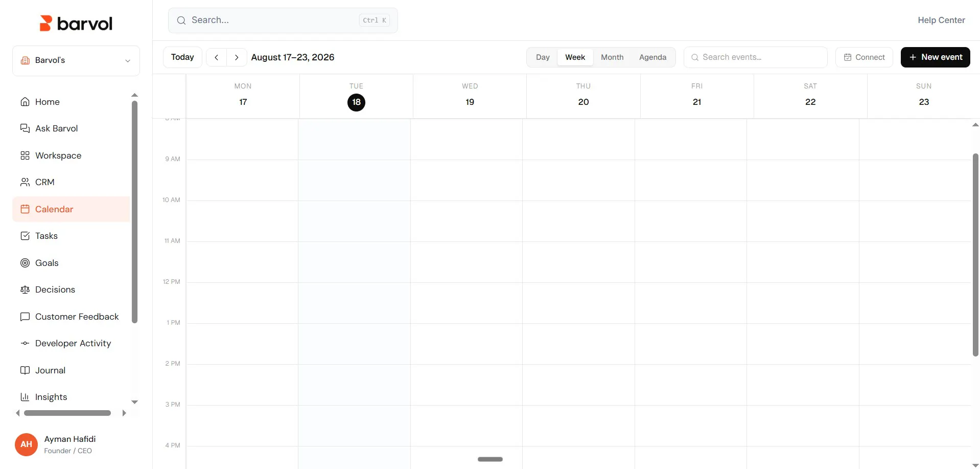980x469 pixels.
Task: Select Friday 21 column header
Action: (696, 96)
